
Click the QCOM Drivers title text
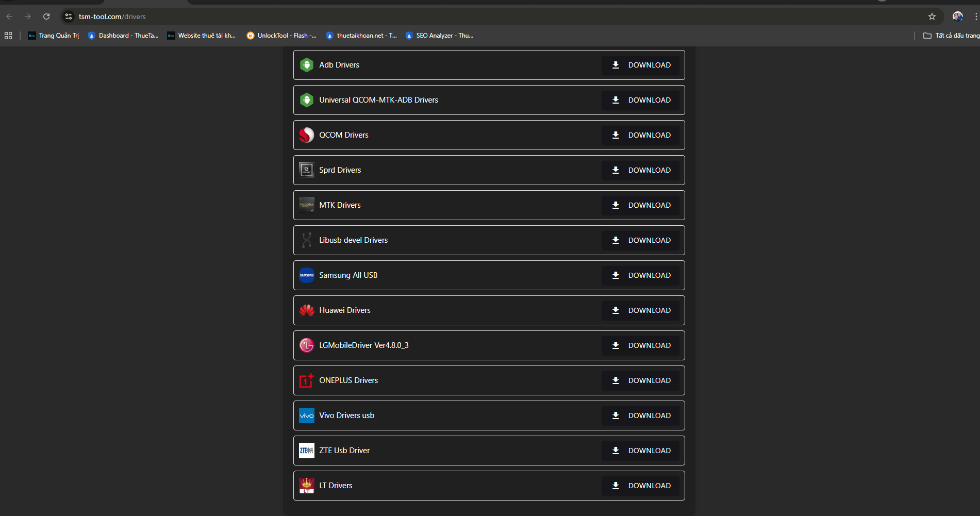point(344,135)
